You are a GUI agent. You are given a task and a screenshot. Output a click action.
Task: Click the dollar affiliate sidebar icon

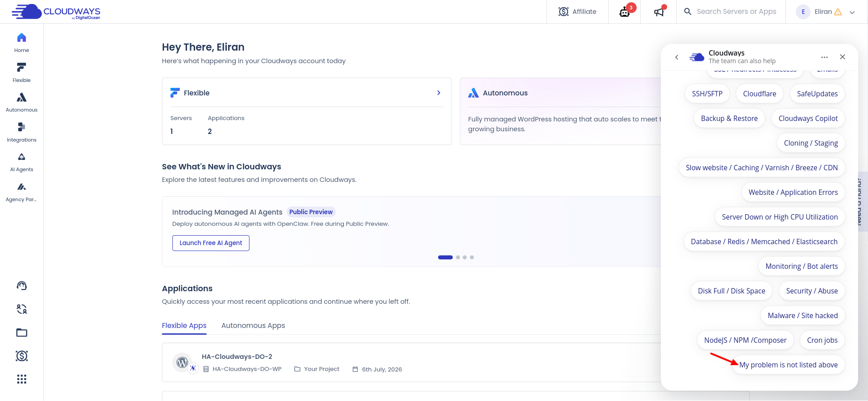point(22,356)
